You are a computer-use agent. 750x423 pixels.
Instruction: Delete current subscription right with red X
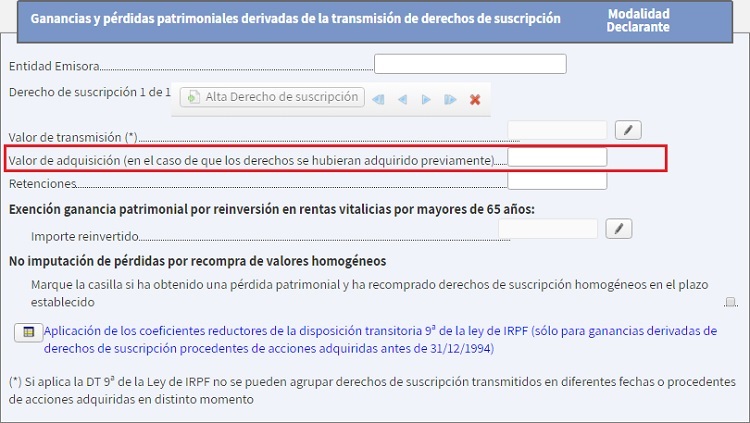(x=475, y=100)
